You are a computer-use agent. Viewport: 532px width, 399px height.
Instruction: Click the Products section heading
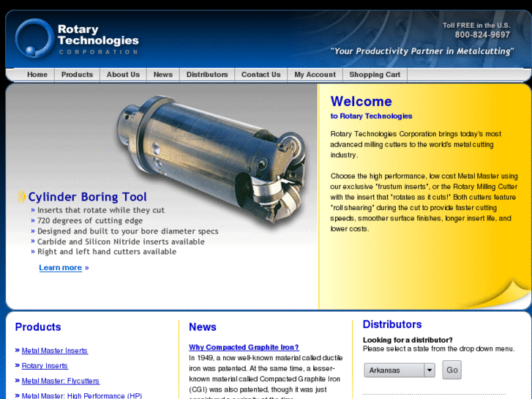[38, 327]
